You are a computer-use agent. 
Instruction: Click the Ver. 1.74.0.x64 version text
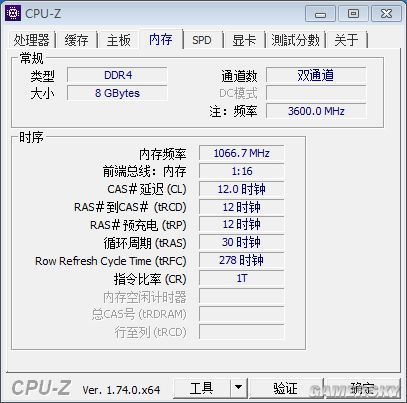(x=121, y=390)
